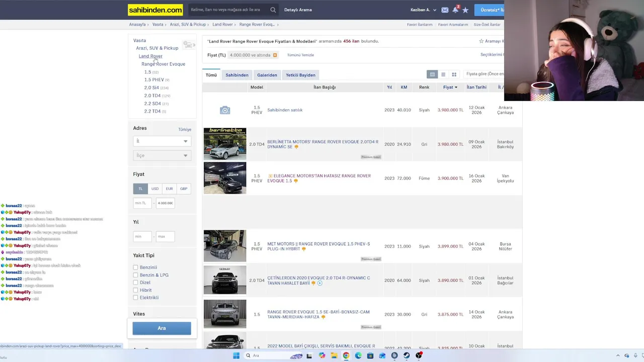Viewport: 644px width, 362px height.
Task: Click the header keyword search box
Action: point(229,10)
